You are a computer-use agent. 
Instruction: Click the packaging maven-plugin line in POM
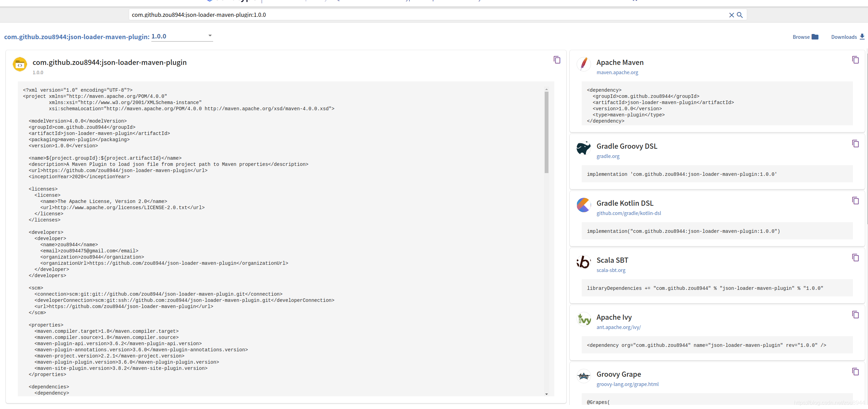point(79,139)
